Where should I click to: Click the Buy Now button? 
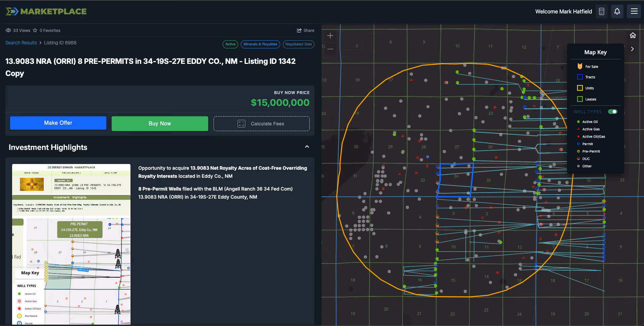pos(160,124)
